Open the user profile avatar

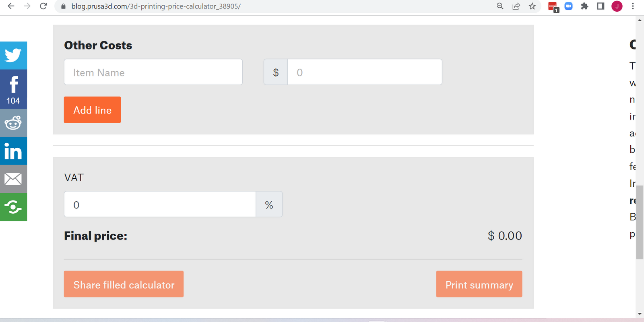click(x=617, y=6)
